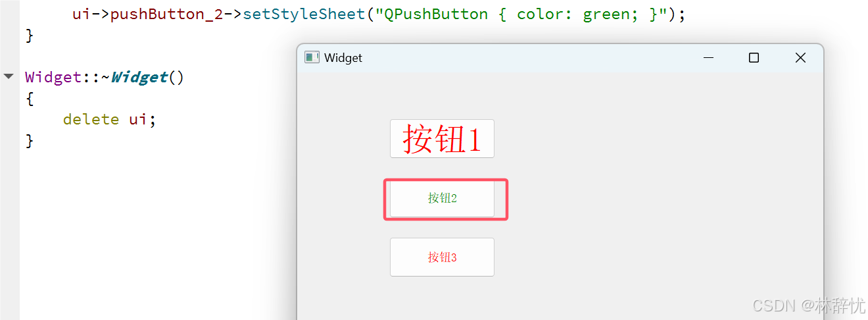The height and width of the screenshot is (320, 868).
Task: Click the pushButton_2 identifier in the code
Action: 167,14
